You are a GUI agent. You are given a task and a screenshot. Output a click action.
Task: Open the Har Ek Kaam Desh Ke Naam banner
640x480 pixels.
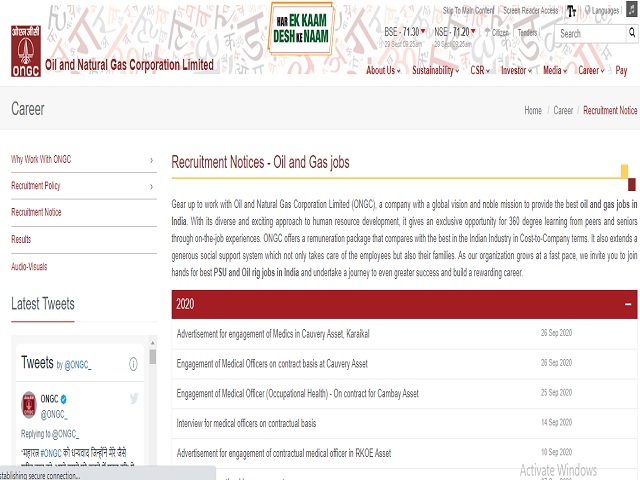pos(301,29)
